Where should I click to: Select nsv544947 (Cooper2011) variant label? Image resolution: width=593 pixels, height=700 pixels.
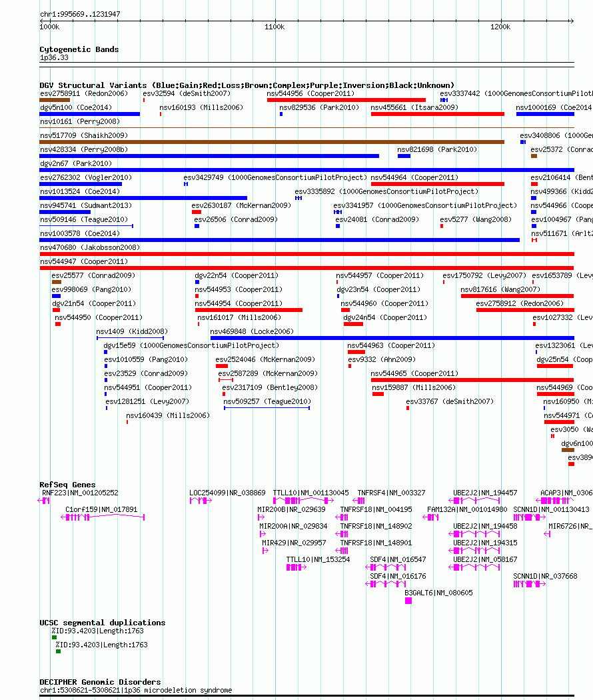click(84, 261)
